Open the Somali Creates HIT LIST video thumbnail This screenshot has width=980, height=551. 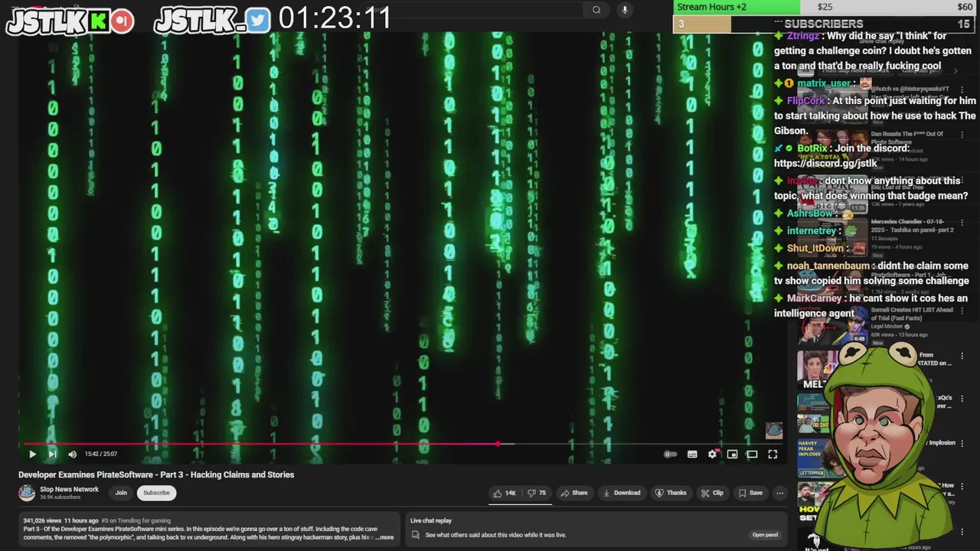tap(831, 326)
